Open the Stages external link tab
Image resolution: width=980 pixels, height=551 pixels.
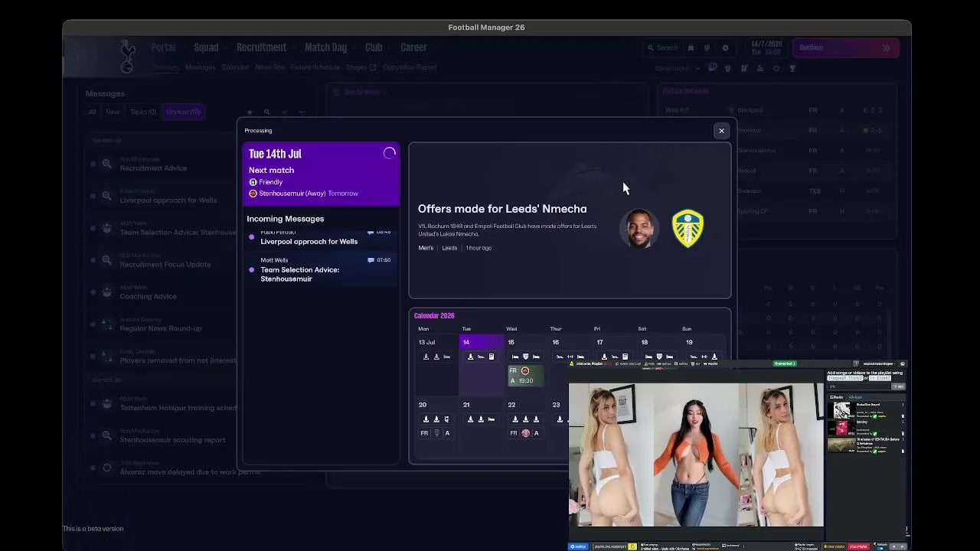361,67
